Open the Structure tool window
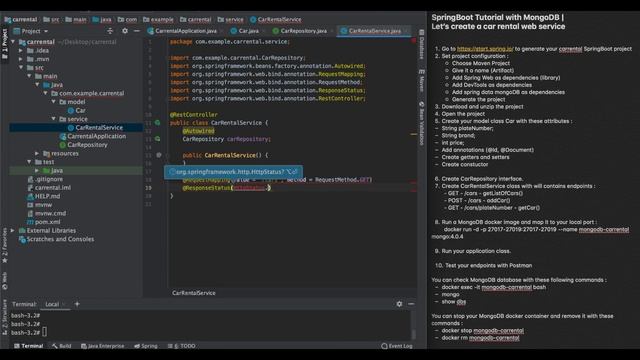 coord(5,317)
